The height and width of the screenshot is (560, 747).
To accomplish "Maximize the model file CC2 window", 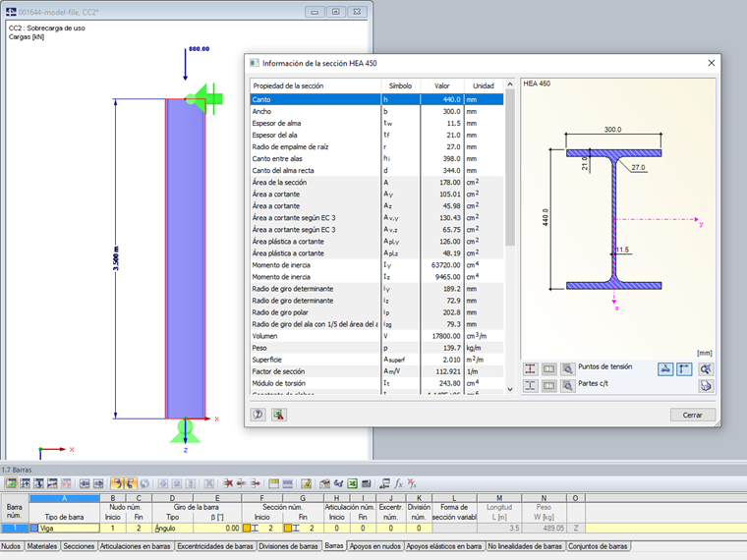I will (336, 12).
